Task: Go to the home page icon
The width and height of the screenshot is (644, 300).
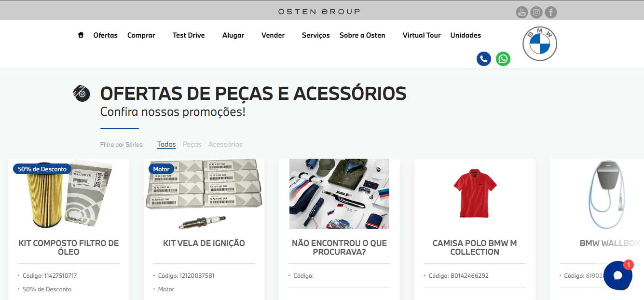Action: (81, 35)
